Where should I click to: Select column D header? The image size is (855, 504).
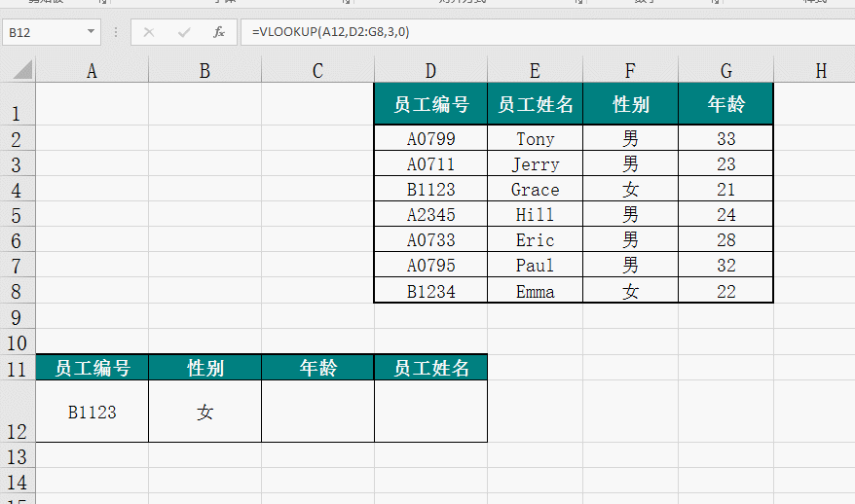tap(430, 70)
